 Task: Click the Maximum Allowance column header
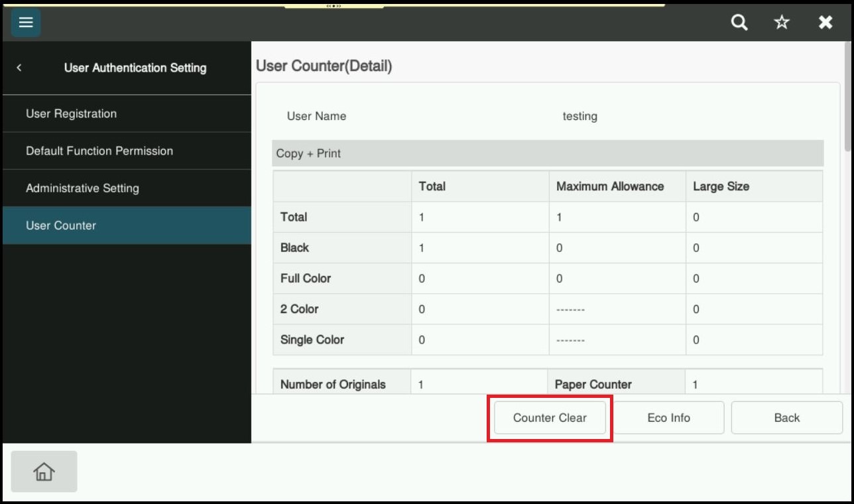[610, 186]
